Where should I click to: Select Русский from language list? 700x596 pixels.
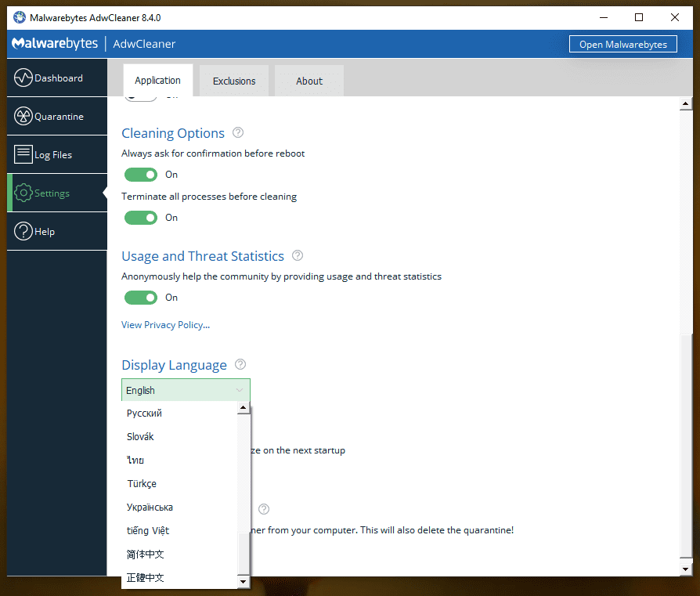click(179, 414)
